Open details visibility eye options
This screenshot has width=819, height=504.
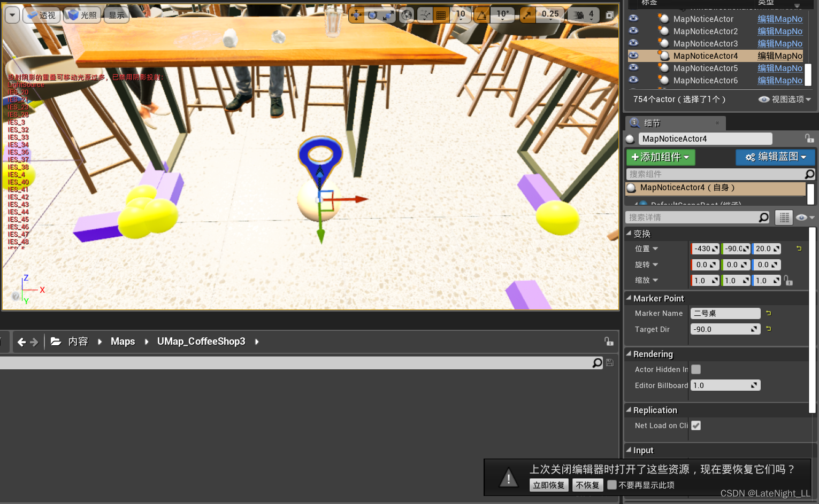pos(805,218)
